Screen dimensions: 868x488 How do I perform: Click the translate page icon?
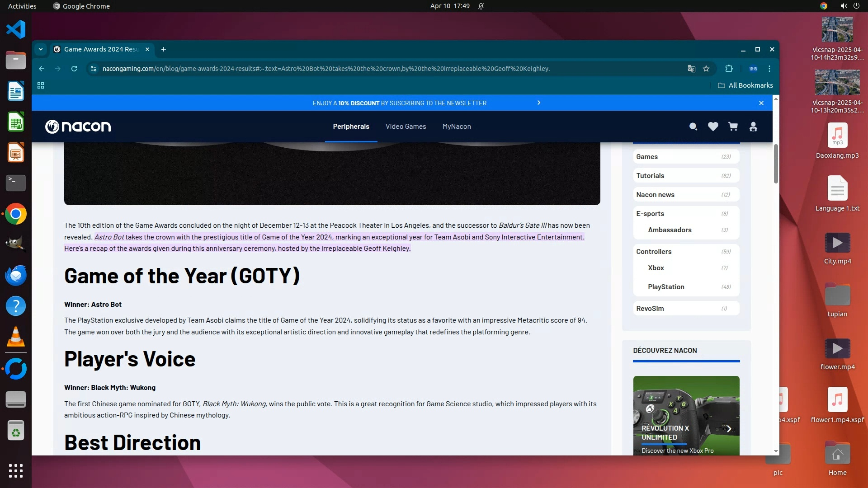coord(691,69)
